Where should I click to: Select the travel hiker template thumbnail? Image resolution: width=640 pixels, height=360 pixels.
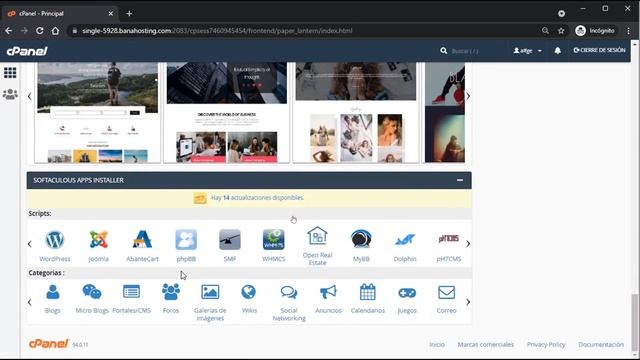coord(98,112)
